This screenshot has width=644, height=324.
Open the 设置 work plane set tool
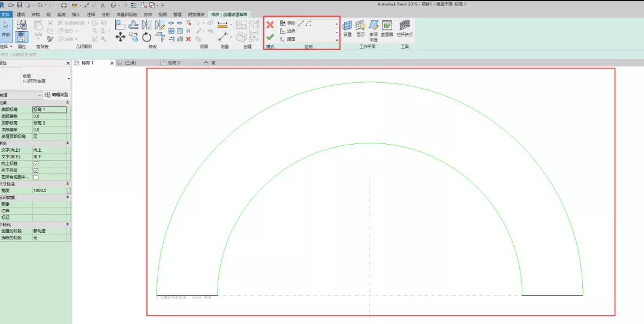click(x=347, y=28)
